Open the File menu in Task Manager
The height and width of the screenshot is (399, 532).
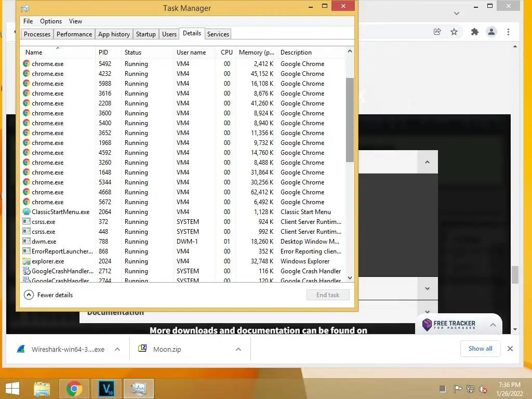click(28, 21)
